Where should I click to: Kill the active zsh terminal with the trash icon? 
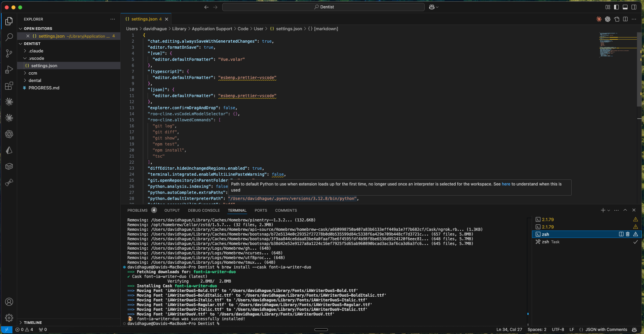tap(628, 234)
